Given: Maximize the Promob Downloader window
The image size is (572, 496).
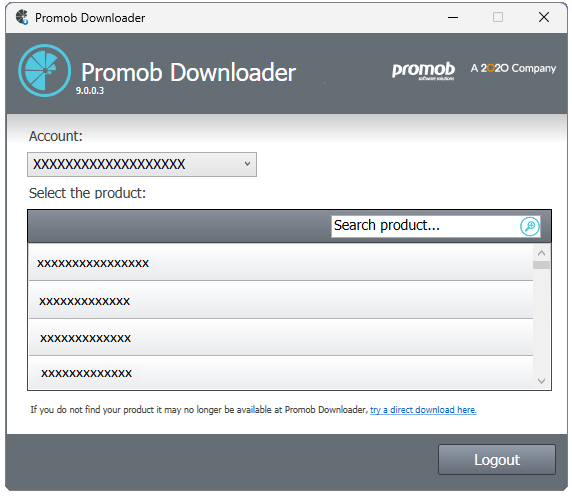Looking at the screenshot, I should (x=498, y=17).
